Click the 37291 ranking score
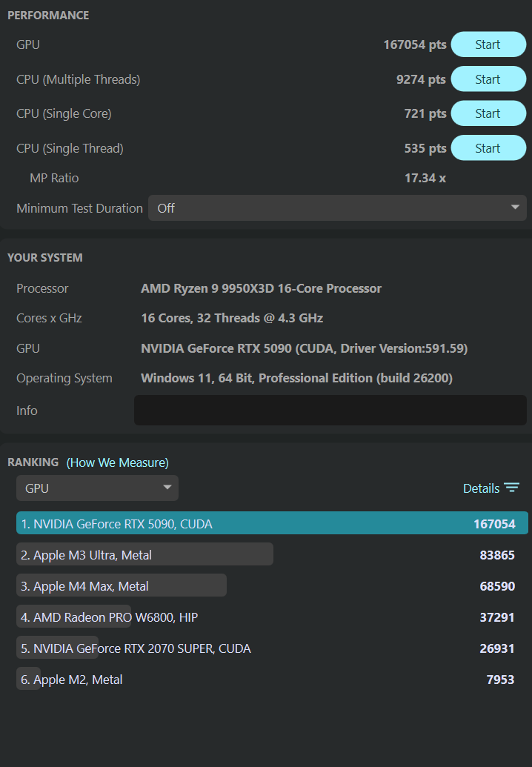This screenshot has height=767, width=532. (496, 617)
